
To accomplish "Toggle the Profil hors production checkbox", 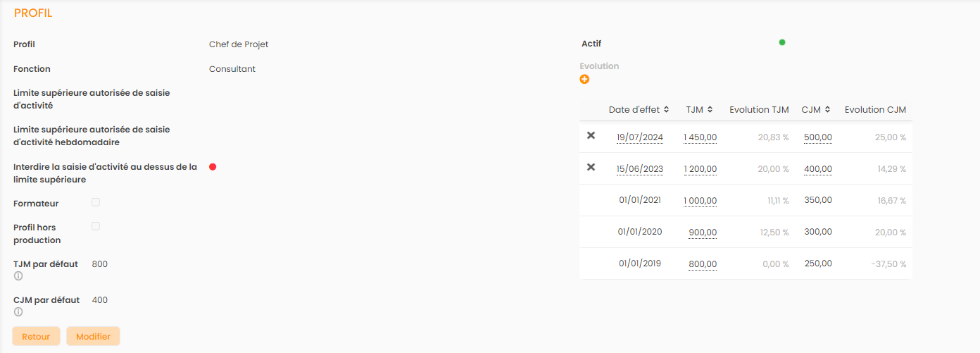I will point(96,226).
